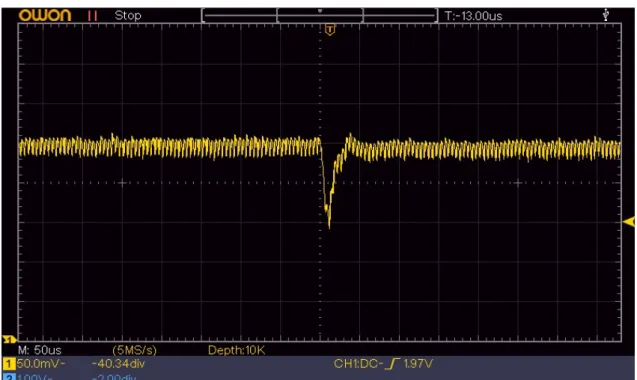The height and width of the screenshot is (380, 637).
Task: Select the blue channel 2 badge
Action: click(9, 377)
